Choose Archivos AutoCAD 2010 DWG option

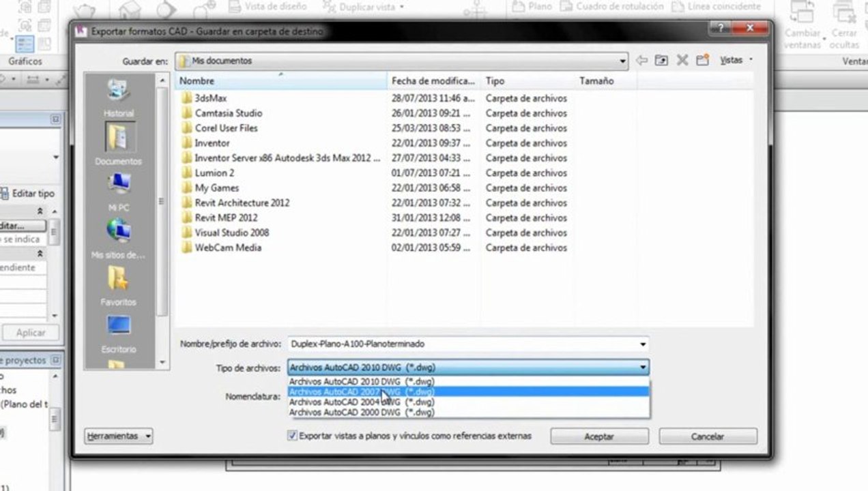pyautogui.click(x=468, y=382)
